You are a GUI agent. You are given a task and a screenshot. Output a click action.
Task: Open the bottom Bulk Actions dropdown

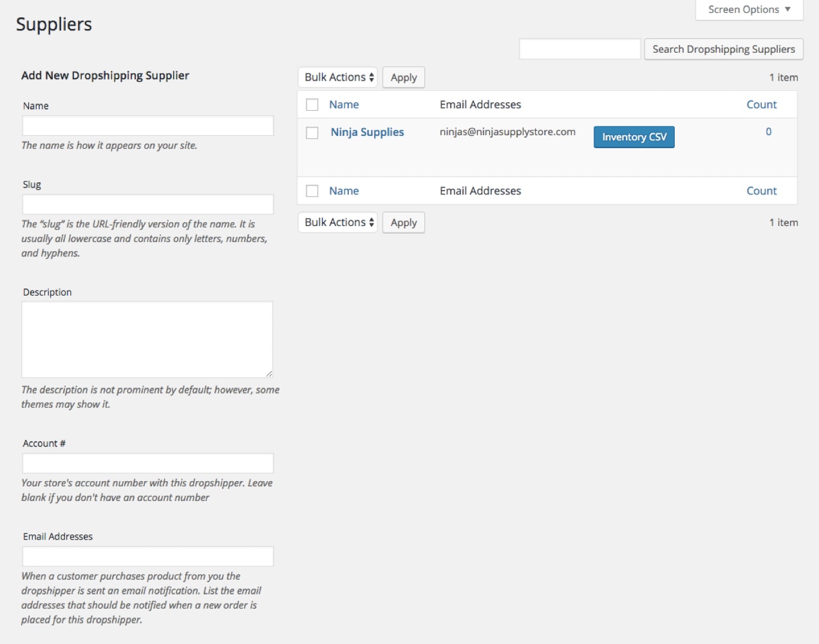click(337, 222)
